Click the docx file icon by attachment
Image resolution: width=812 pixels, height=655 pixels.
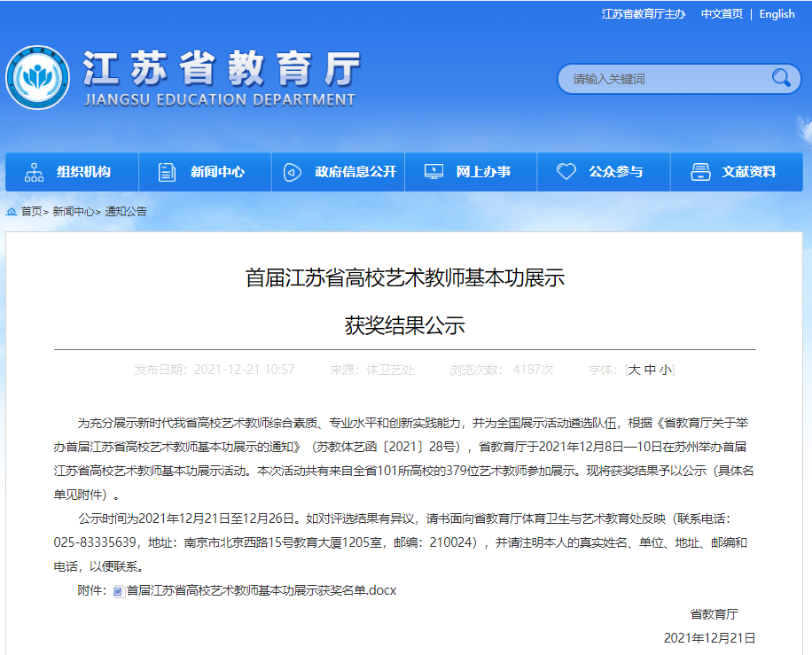[119, 591]
